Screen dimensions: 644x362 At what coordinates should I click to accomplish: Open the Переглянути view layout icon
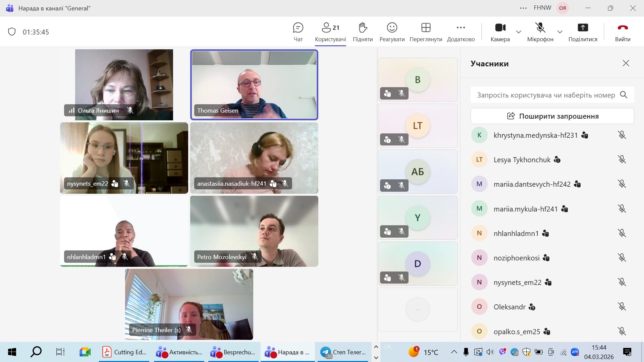(x=426, y=28)
